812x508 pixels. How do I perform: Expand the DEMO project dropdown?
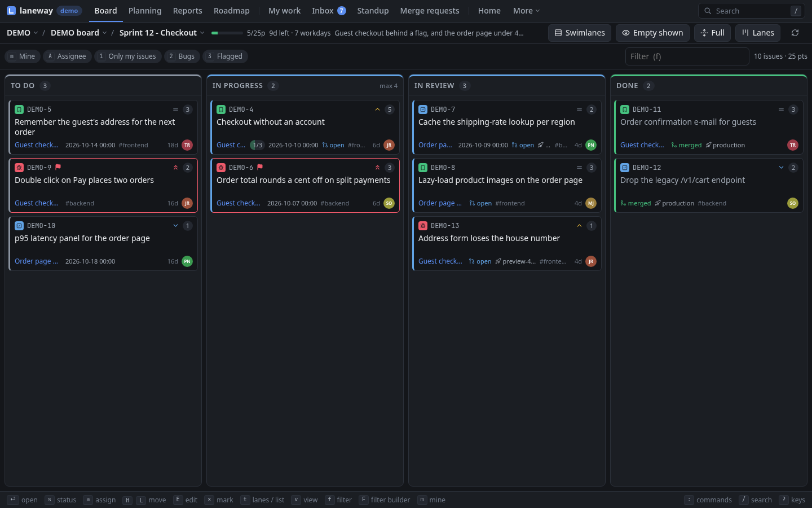[x=23, y=33]
